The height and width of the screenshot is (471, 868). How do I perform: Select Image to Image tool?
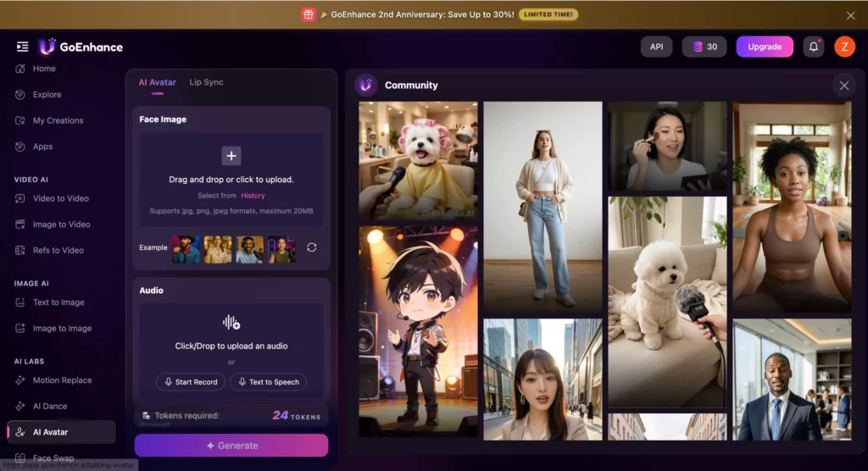pos(61,328)
